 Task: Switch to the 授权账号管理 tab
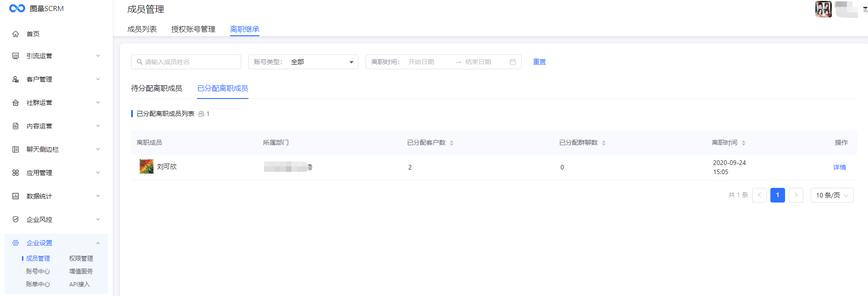[193, 29]
